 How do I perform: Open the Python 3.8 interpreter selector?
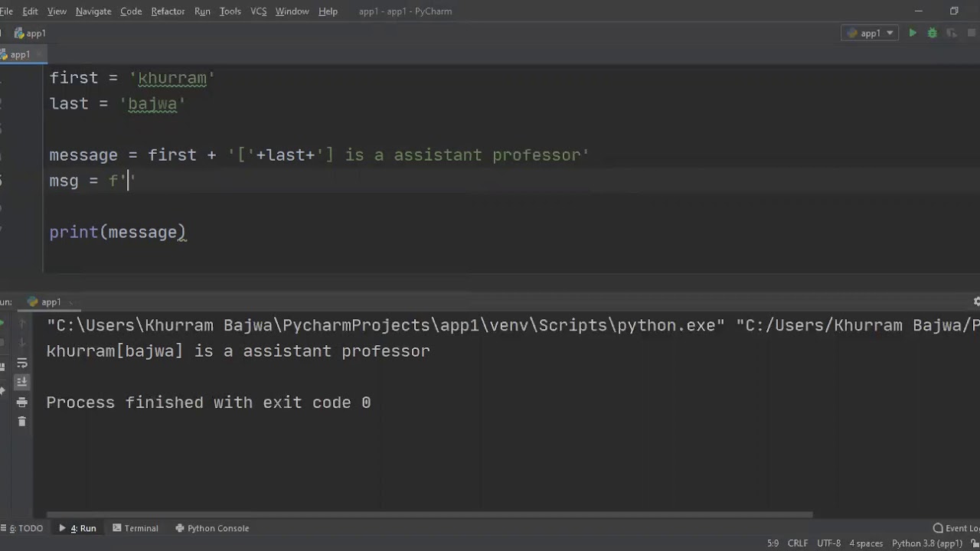[926, 543]
